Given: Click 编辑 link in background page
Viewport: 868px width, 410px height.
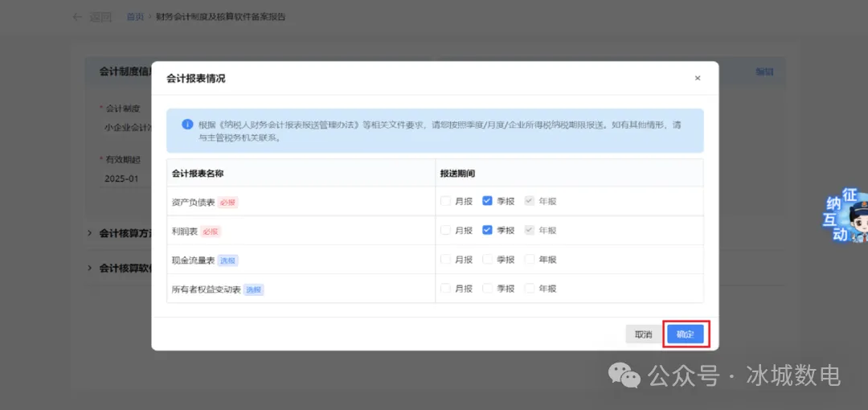Looking at the screenshot, I should 764,72.
